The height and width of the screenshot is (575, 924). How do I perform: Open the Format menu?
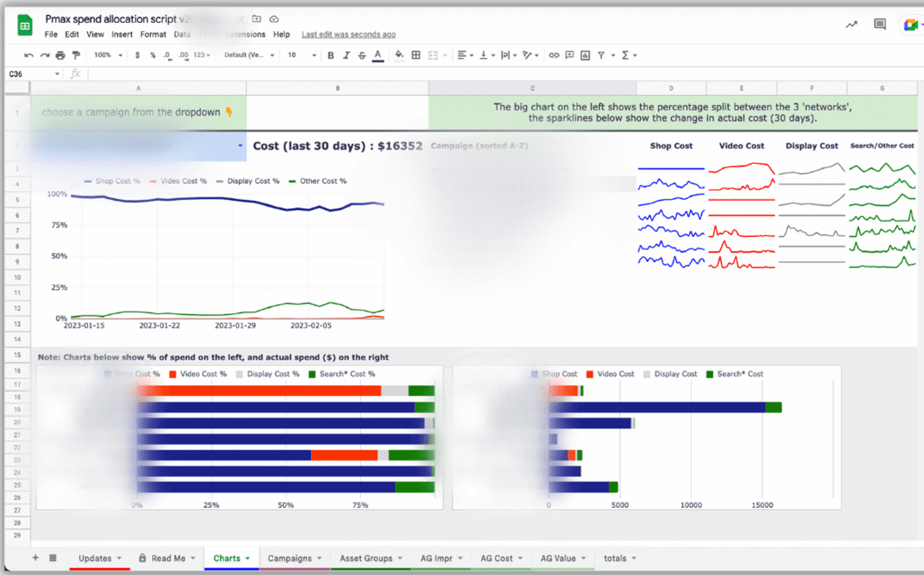tap(153, 35)
